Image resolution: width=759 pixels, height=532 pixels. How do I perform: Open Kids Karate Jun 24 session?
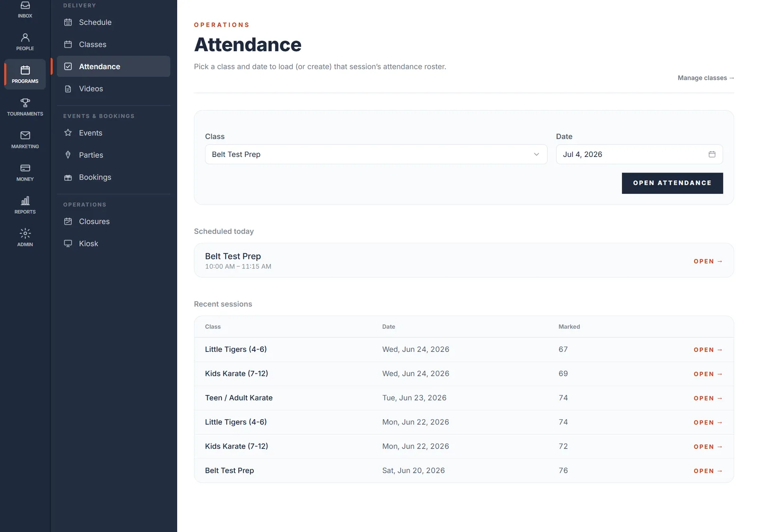click(708, 374)
